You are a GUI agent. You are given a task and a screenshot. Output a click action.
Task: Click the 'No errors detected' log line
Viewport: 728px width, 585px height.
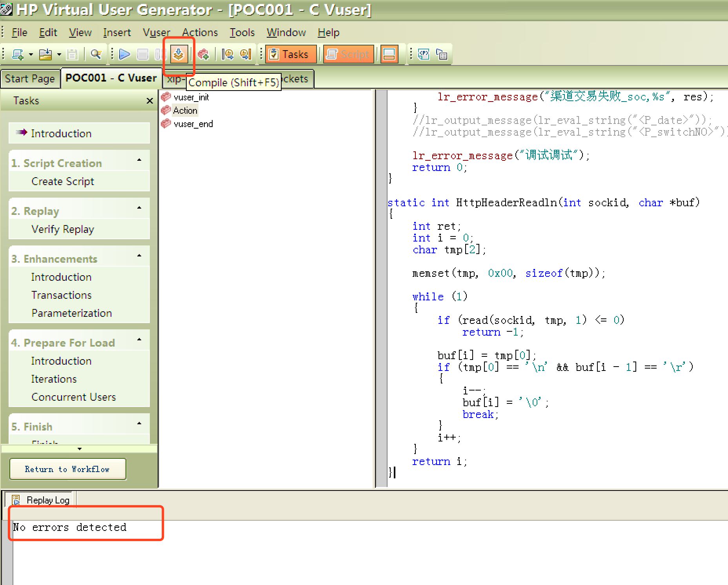[70, 527]
